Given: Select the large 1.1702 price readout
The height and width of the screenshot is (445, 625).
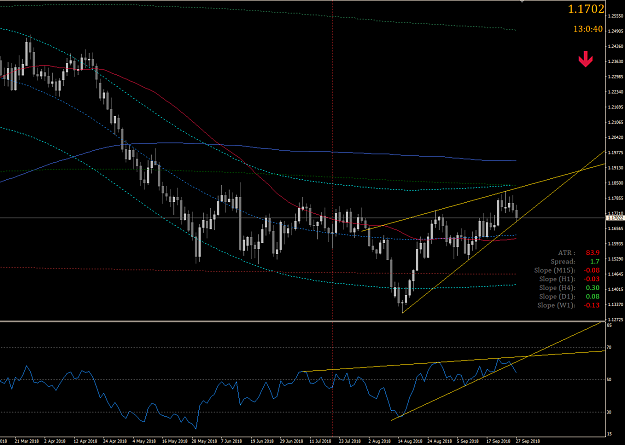Looking at the screenshot, I should point(586,9).
